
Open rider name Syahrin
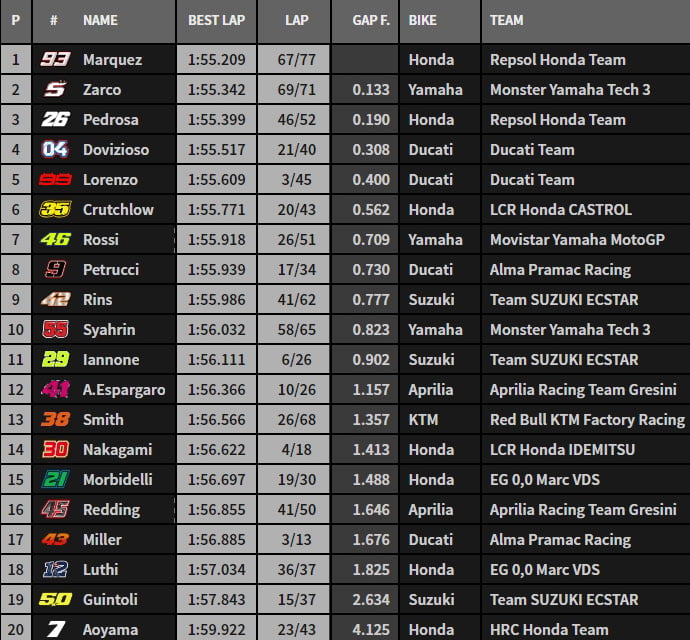(x=109, y=330)
